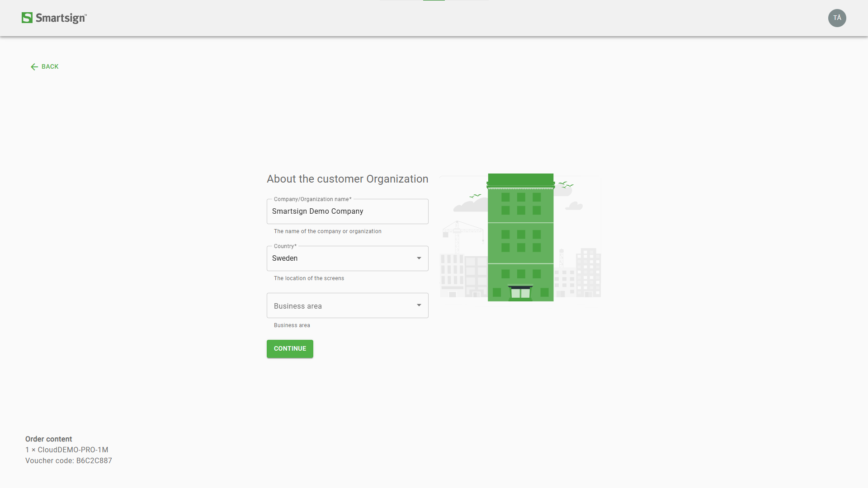Click the building's front door entrance
Image resolution: width=868 pixels, height=488 pixels.
[520, 292]
